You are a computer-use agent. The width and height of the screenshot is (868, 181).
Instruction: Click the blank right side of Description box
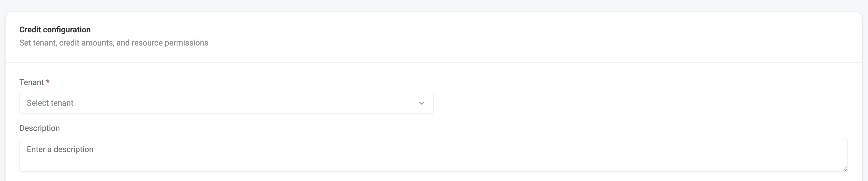click(x=674, y=155)
